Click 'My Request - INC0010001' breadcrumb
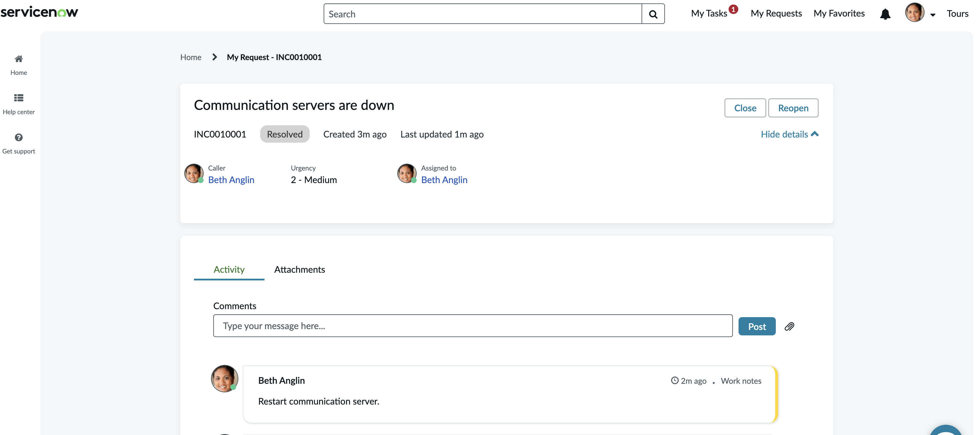The image size is (980, 435). tap(274, 57)
